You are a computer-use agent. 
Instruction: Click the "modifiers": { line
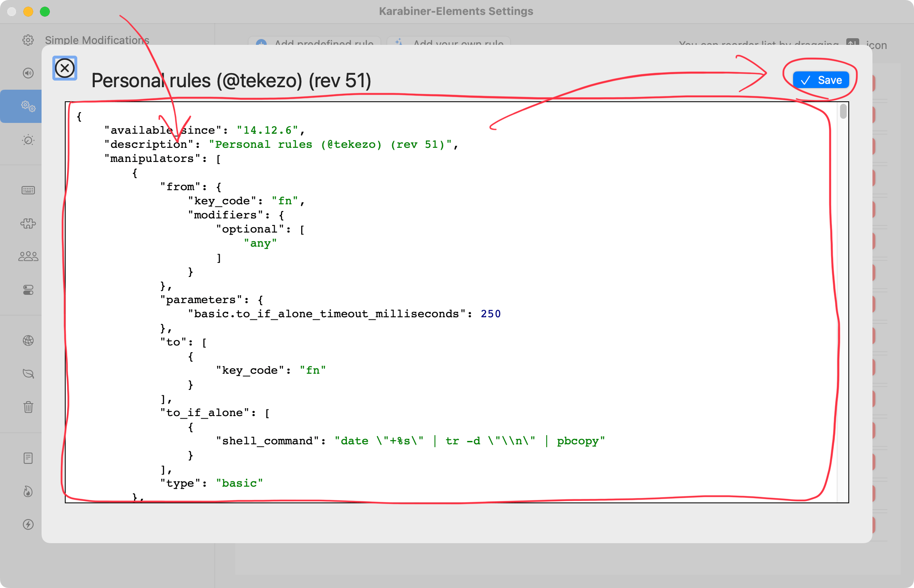click(x=236, y=215)
